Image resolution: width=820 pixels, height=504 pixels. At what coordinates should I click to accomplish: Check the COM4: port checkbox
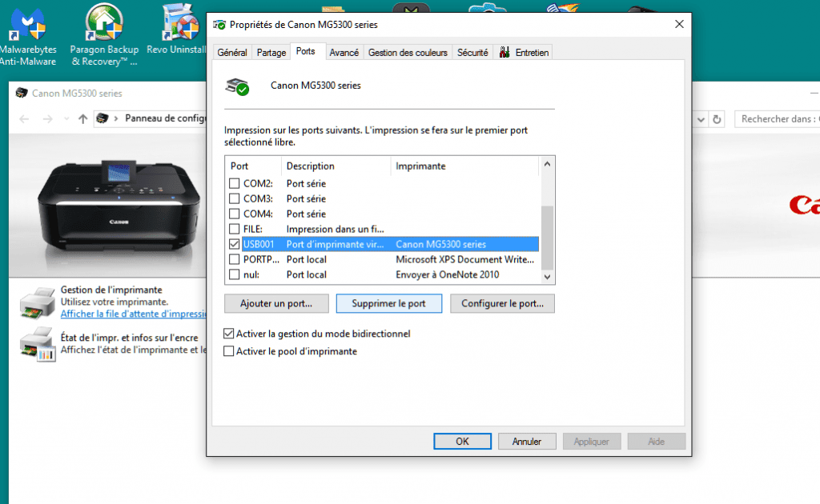235,214
